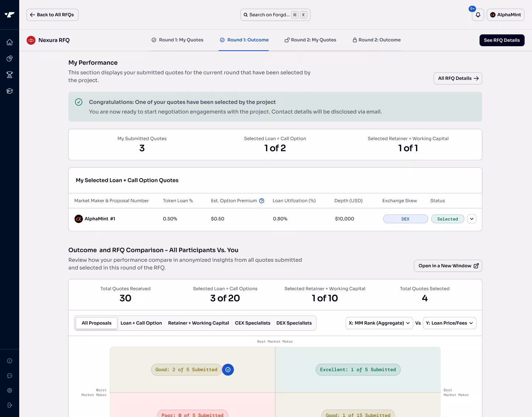Click the Search on Forgd field
Viewport: 532px width, 417px height.
(275, 15)
